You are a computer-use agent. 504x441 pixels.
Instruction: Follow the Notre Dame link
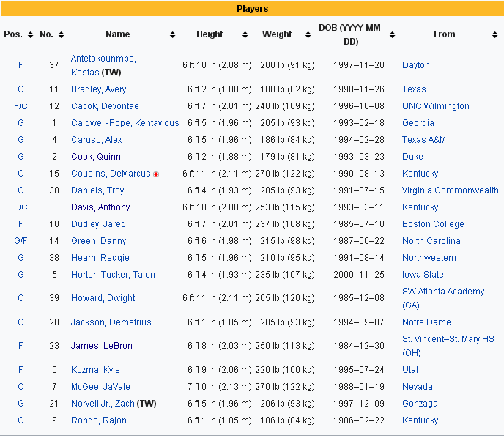pos(426,322)
